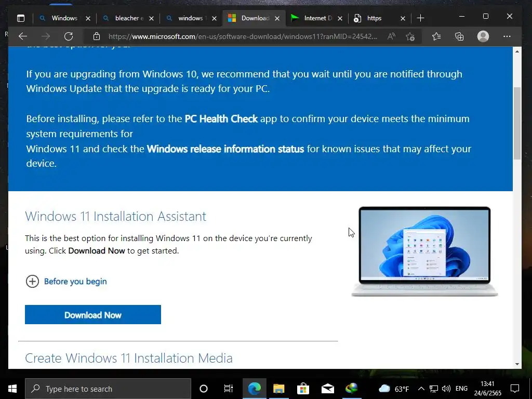Click the page vertical scrollbar thumb
Image resolution: width=532 pixels, height=399 pixels.
click(517, 123)
